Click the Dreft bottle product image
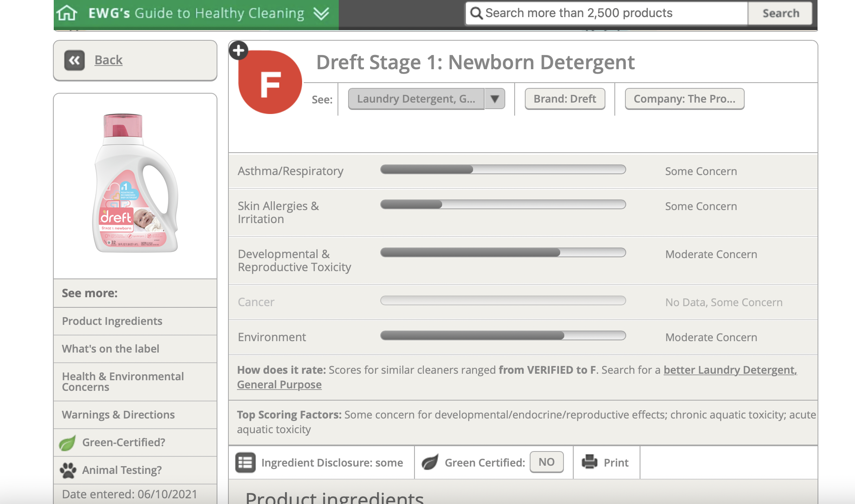 point(136,183)
